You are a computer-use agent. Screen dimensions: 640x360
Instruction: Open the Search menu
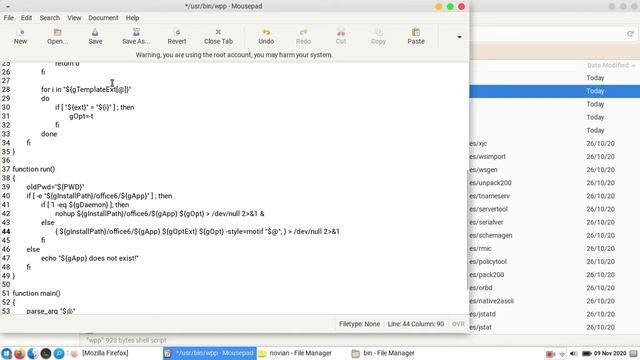click(x=50, y=18)
